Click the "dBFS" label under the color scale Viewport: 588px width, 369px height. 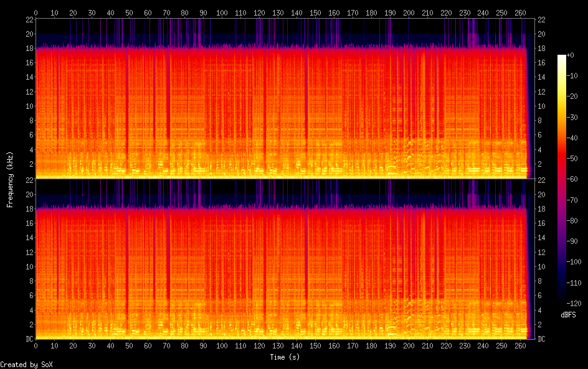568,315
